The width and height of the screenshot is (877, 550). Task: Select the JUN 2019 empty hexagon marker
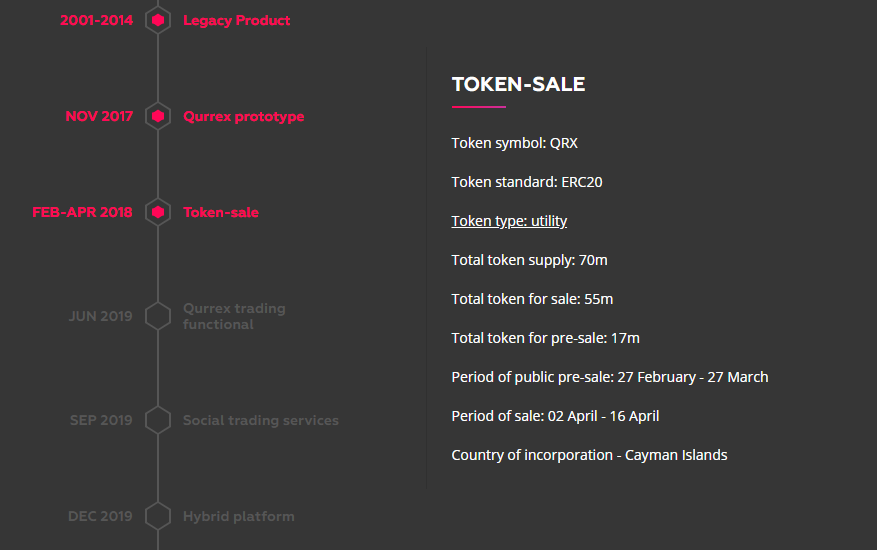[x=158, y=316]
